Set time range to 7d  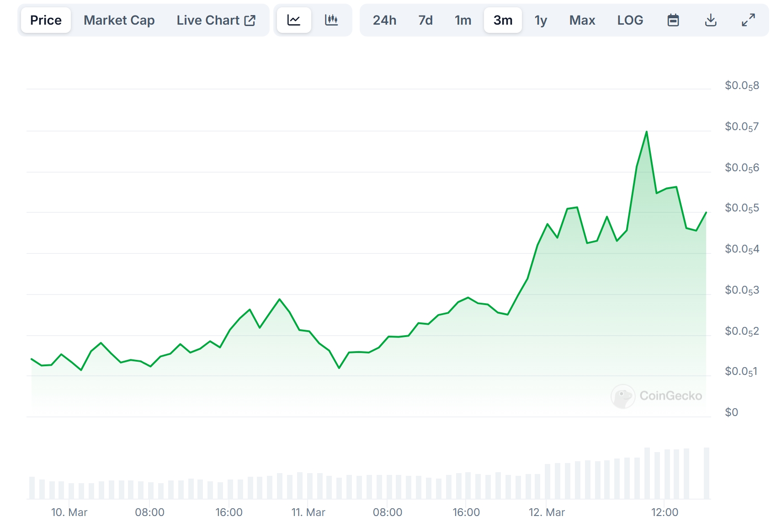pos(425,20)
